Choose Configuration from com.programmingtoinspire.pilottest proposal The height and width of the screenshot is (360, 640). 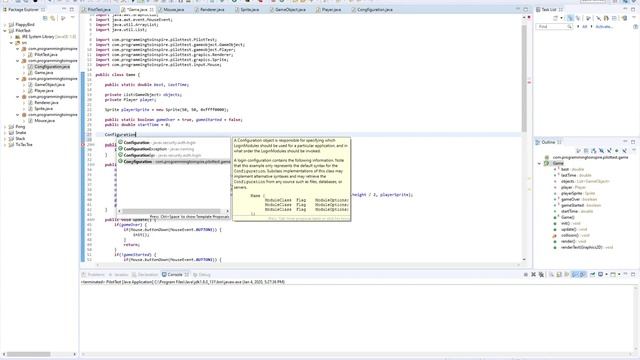coord(174,162)
